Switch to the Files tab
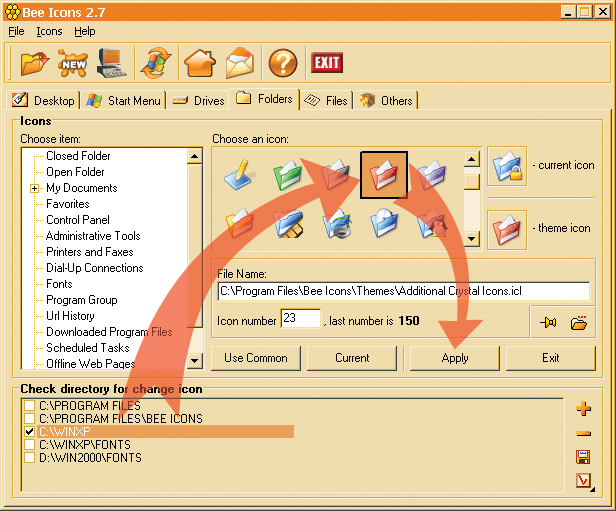Screen dimensions: 616x511 [326, 101]
